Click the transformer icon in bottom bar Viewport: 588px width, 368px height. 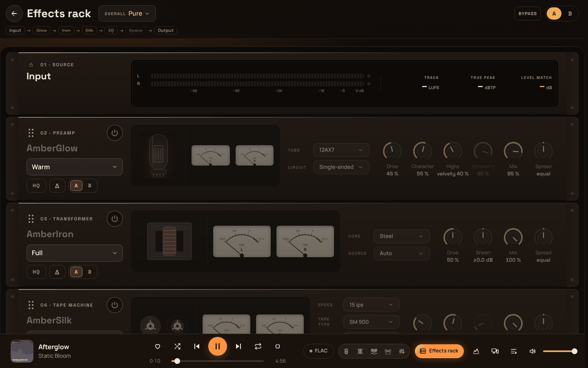click(x=360, y=351)
